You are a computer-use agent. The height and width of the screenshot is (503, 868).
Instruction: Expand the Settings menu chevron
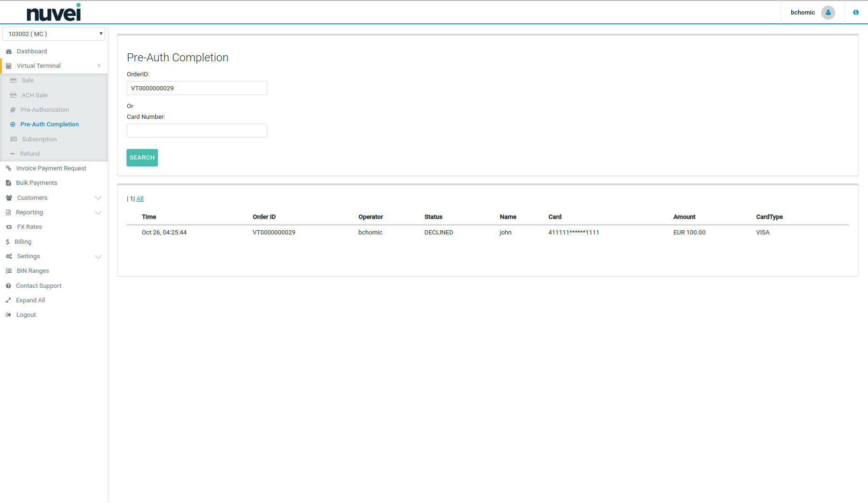coord(98,256)
